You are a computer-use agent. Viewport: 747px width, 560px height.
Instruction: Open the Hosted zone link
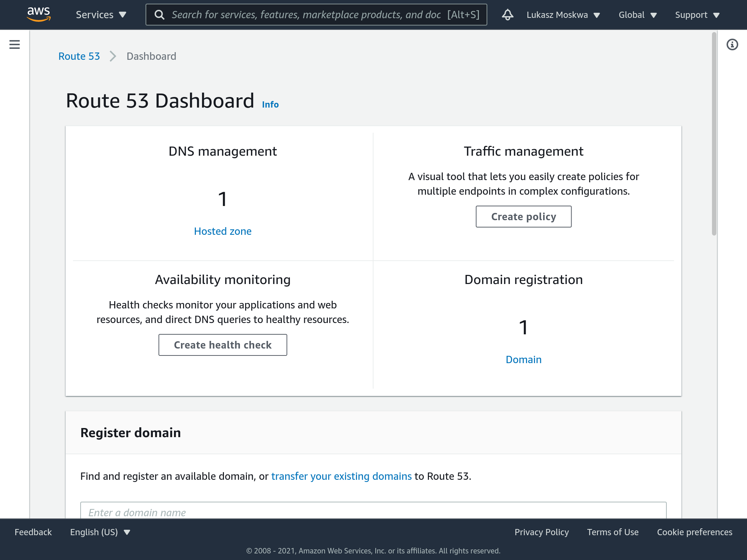[222, 231]
